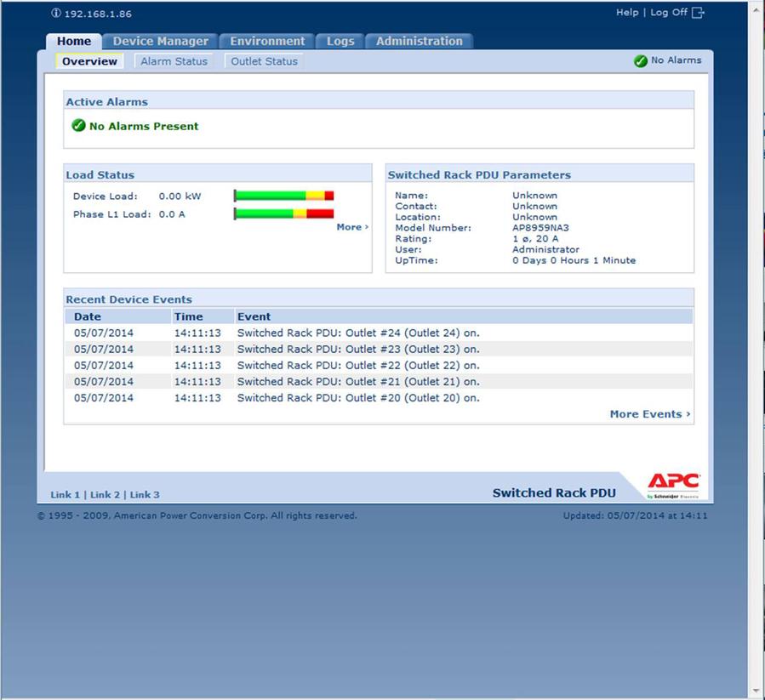
Task: Click the Log Off exit icon
Action: [699, 13]
